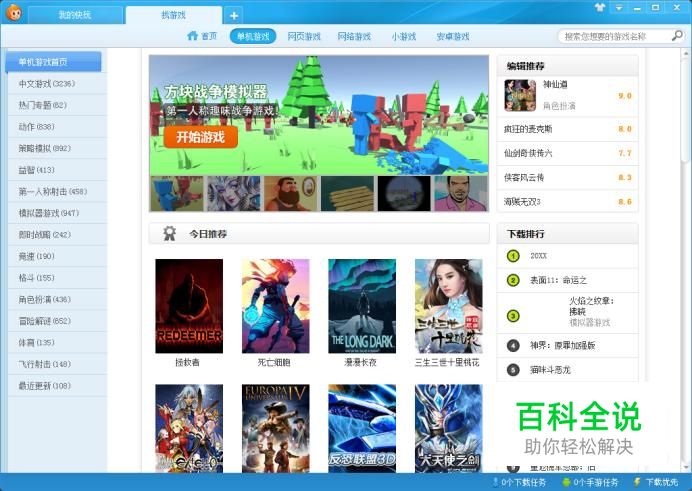Screen dimensions: 692x491
Task: Open The Long Dark 漫漫长夜 cover
Action: point(362,306)
